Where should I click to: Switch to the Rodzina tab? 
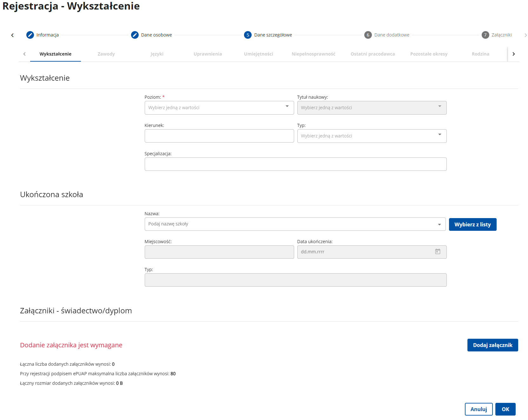coord(480,54)
